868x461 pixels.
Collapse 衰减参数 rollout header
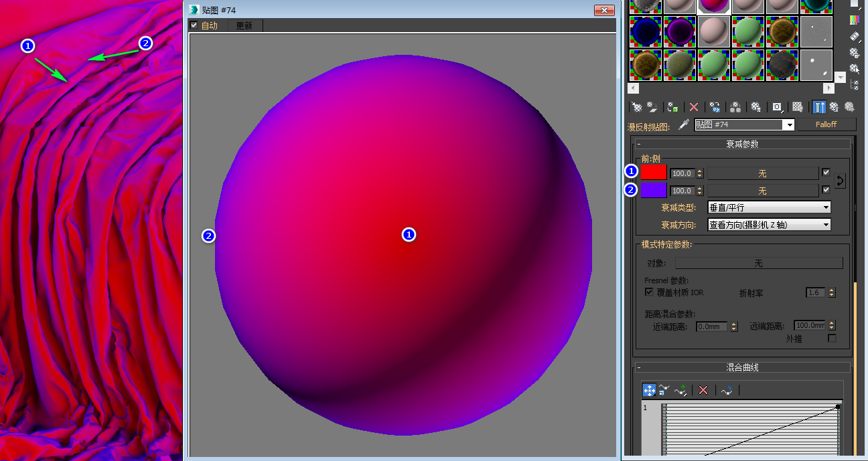point(742,144)
